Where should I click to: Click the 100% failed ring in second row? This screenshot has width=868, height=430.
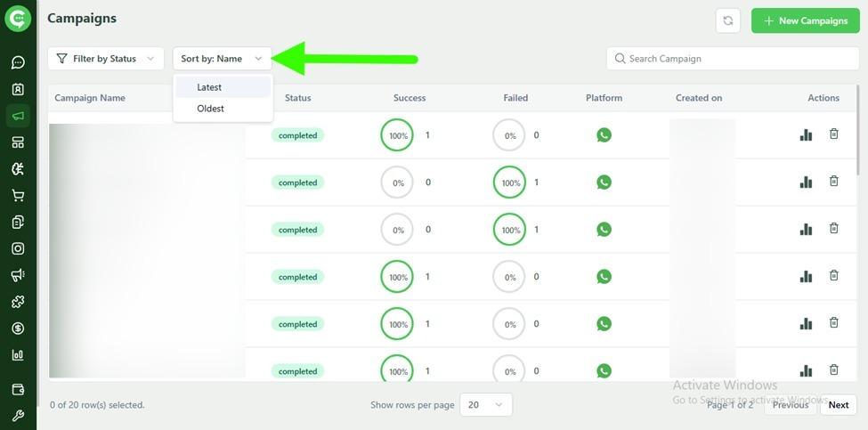click(509, 183)
